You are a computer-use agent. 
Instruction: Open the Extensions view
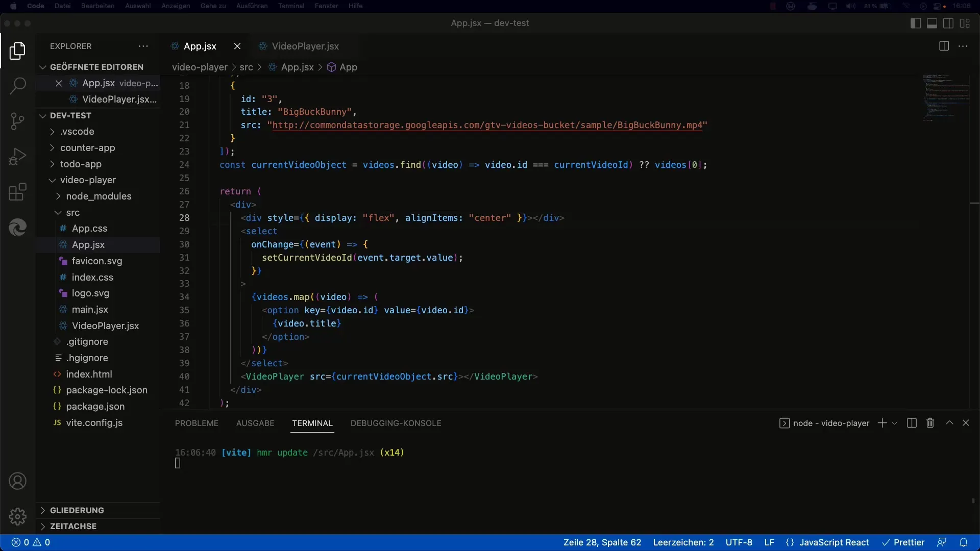(x=17, y=192)
